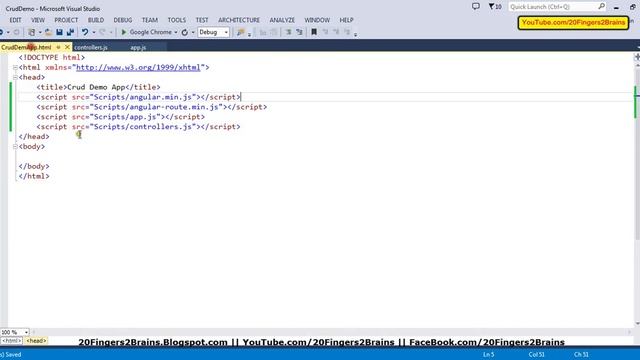
Task: Open the feedback speech bubble icon
Action: point(476,7)
